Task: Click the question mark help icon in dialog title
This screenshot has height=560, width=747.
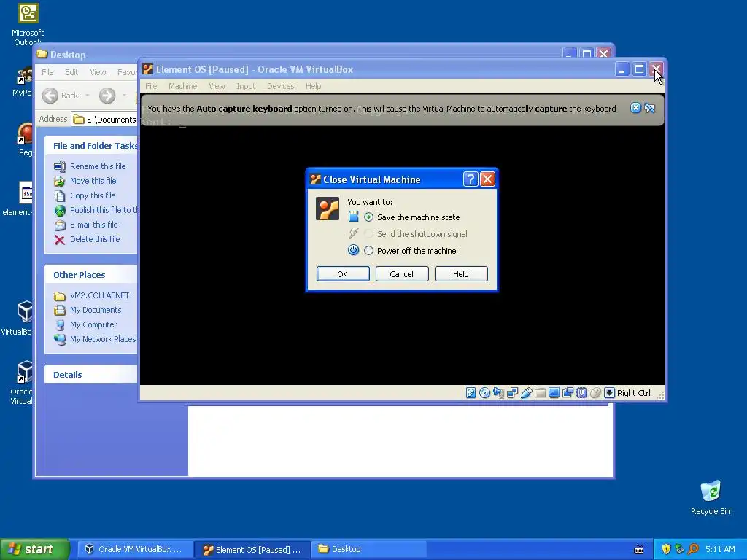Action: point(471,179)
